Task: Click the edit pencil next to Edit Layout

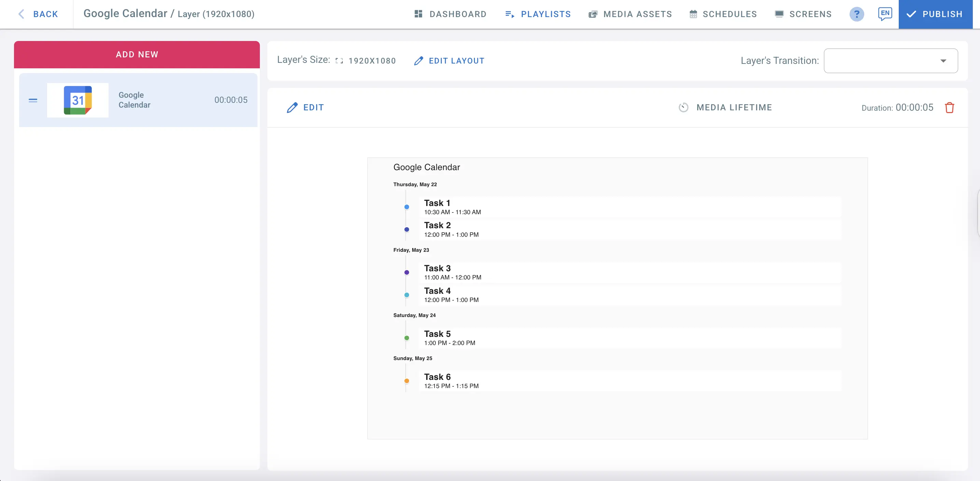Action: (x=419, y=61)
